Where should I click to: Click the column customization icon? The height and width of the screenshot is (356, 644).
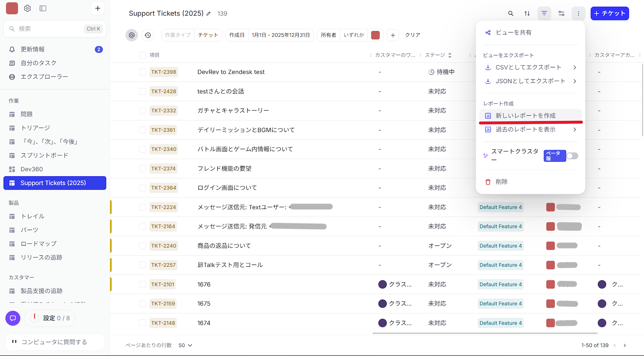point(562,14)
